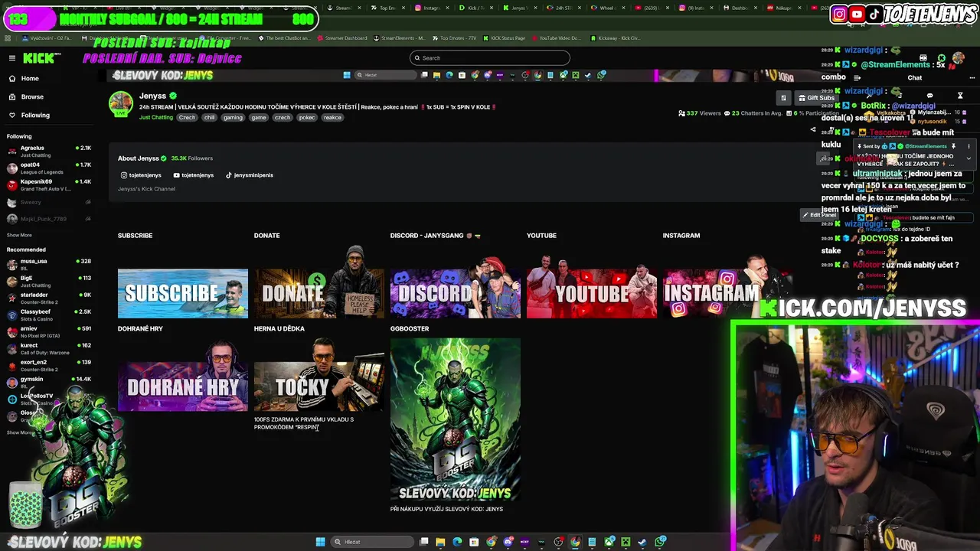Open chat options three-dot menu
This screenshot has width=980, height=551.
pyautogui.click(x=972, y=77)
